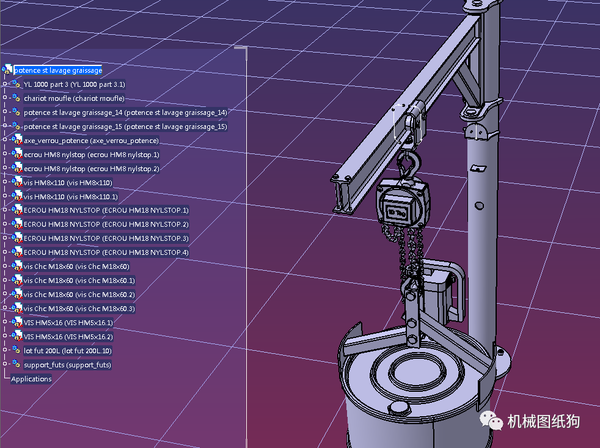Click the support_futs product icon
This screenshot has width=600, height=448.
tap(16, 364)
